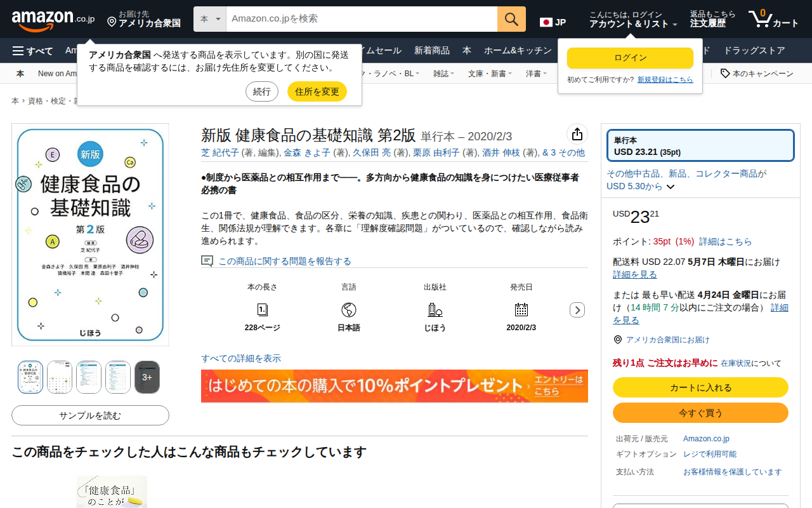
Task: Open the 返品もこちら 注文履歴 link
Action: 713,19
